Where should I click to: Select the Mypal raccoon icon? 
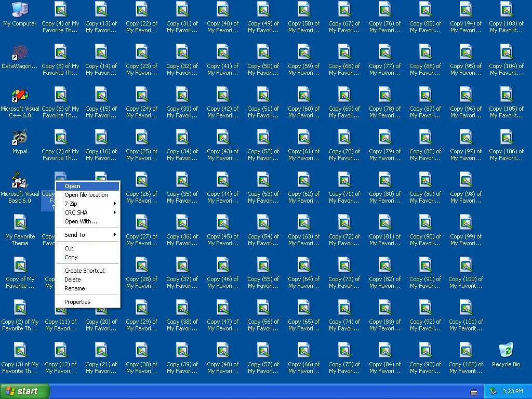pyautogui.click(x=20, y=137)
